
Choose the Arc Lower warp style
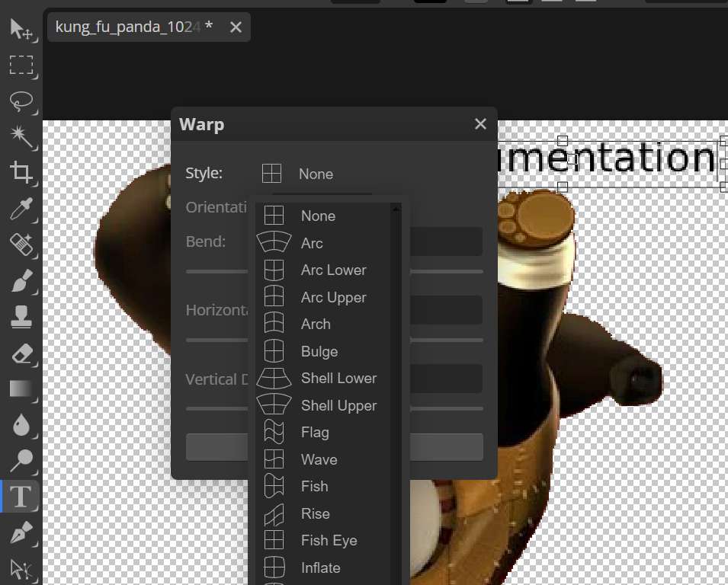coord(322,270)
